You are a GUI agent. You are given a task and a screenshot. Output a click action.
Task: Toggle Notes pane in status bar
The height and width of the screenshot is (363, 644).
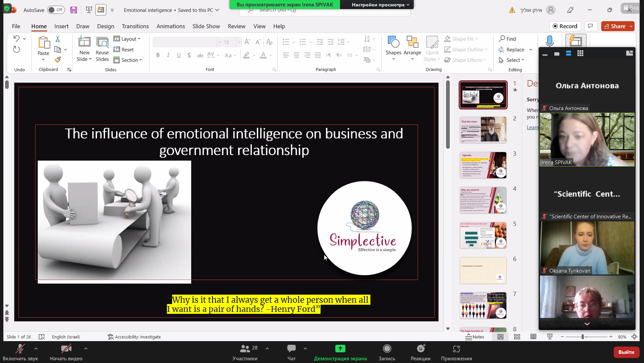coord(475,337)
